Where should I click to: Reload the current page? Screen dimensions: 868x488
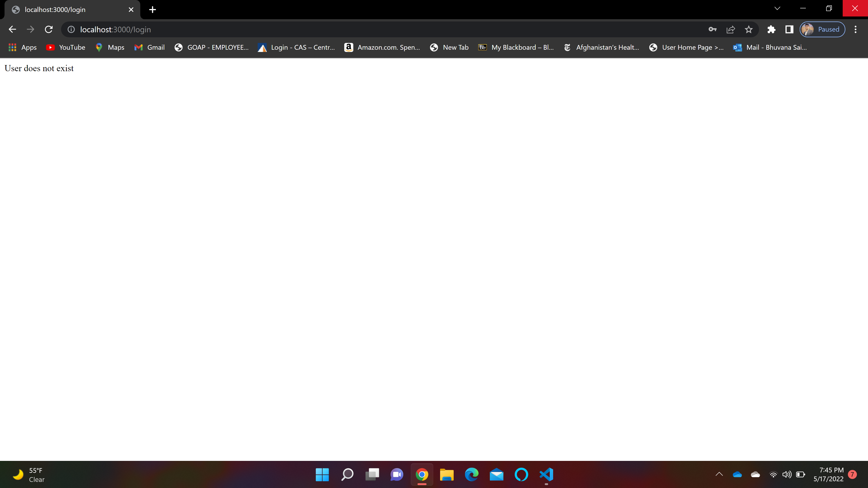(x=49, y=30)
